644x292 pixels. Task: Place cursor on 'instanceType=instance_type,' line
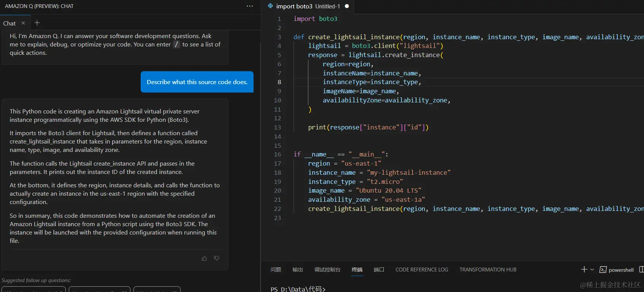tap(372, 82)
